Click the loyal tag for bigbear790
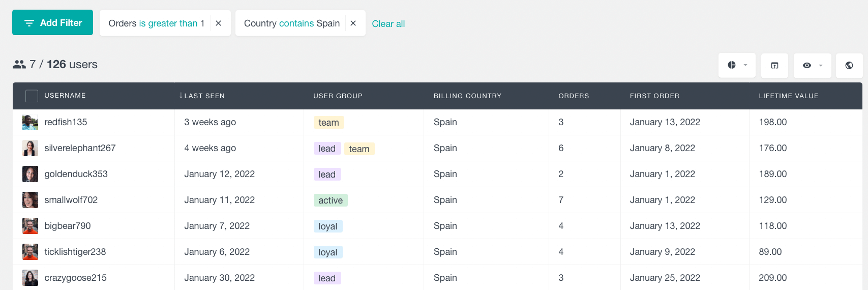 click(x=327, y=226)
